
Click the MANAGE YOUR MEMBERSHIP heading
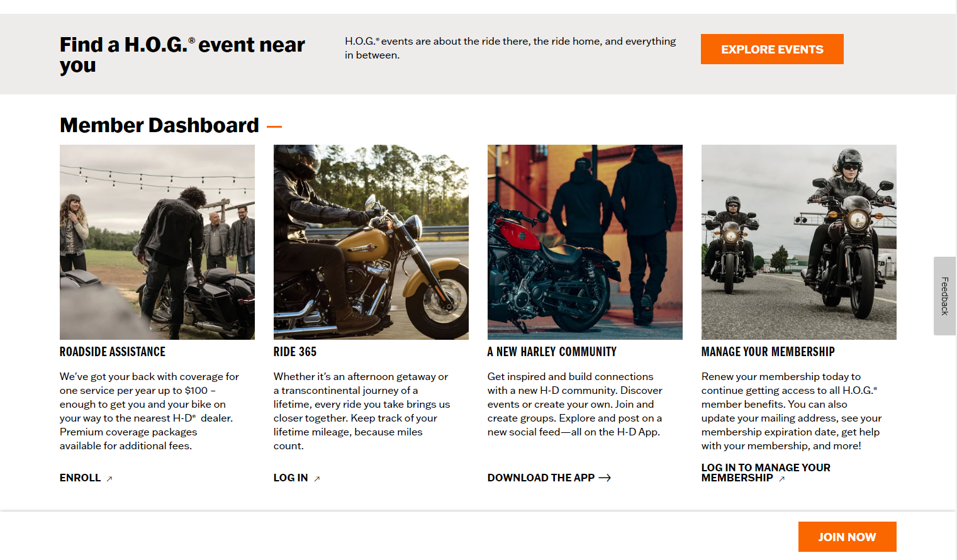pos(768,352)
